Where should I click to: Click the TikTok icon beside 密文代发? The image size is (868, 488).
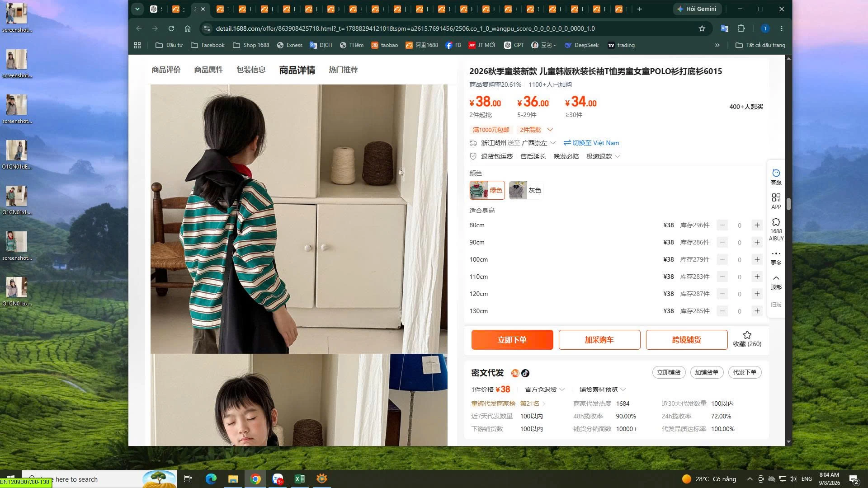pyautogui.click(x=525, y=373)
